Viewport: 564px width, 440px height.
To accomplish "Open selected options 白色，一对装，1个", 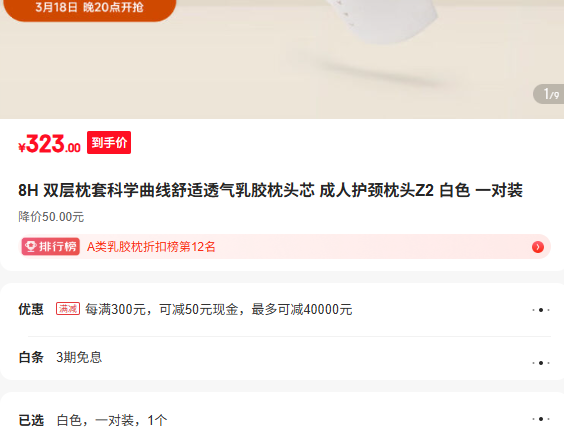I will (112, 420).
